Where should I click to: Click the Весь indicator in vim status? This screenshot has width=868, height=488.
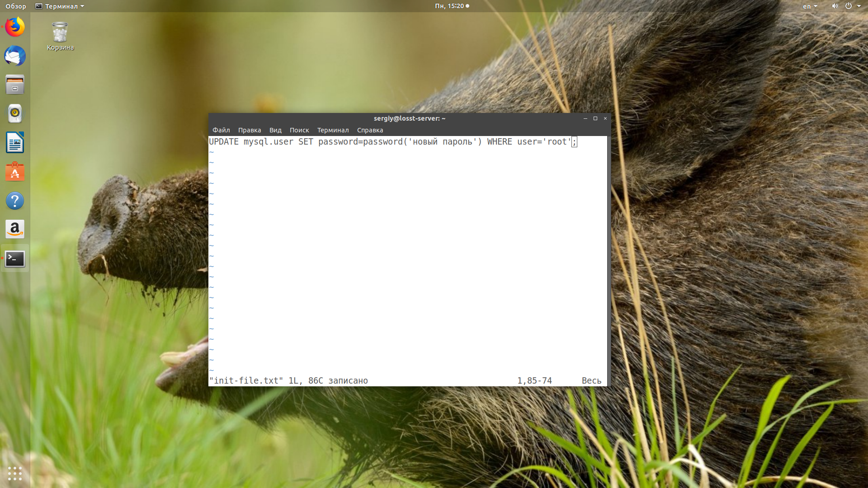coord(591,380)
